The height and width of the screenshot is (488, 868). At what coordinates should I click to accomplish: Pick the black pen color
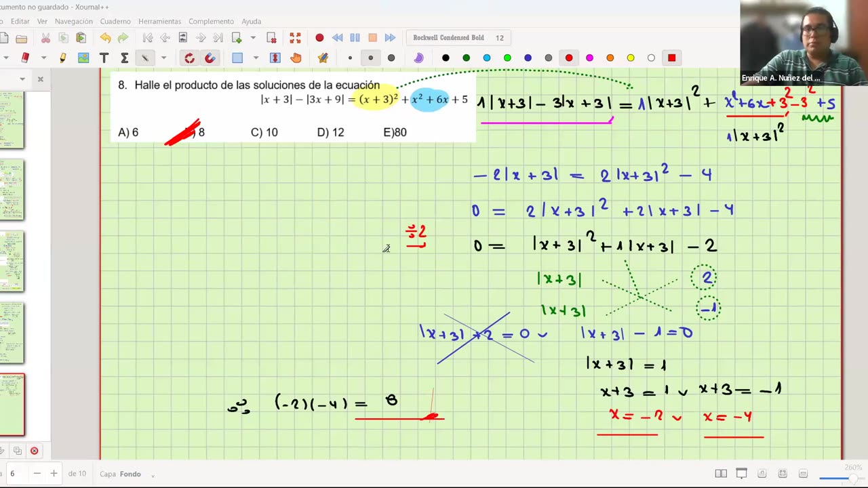pos(446,58)
